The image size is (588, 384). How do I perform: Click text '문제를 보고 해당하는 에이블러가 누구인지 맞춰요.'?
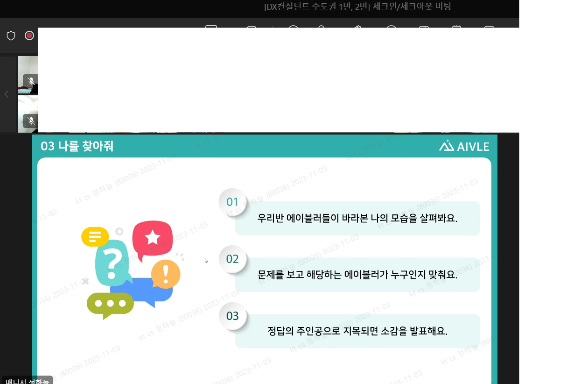357,275
